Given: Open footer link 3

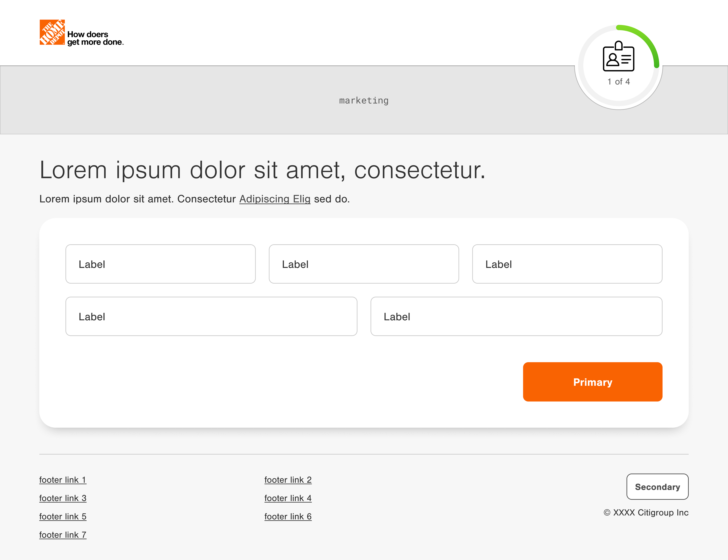Looking at the screenshot, I should (x=63, y=498).
